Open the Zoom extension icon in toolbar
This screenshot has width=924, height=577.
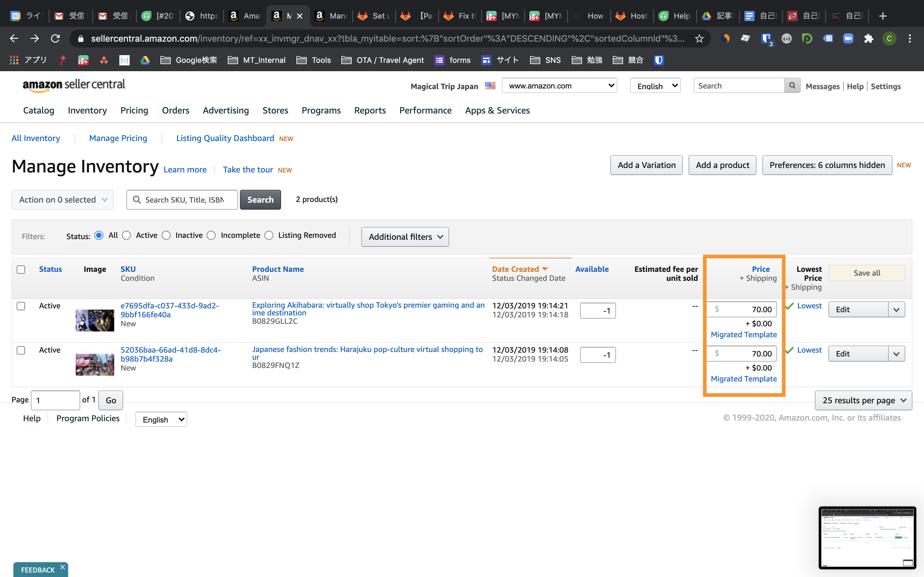tap(848, 38)
